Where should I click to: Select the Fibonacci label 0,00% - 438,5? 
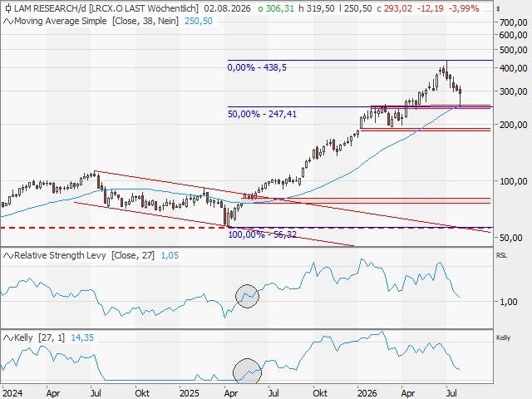pyautogui.click(x=257, y=67)
